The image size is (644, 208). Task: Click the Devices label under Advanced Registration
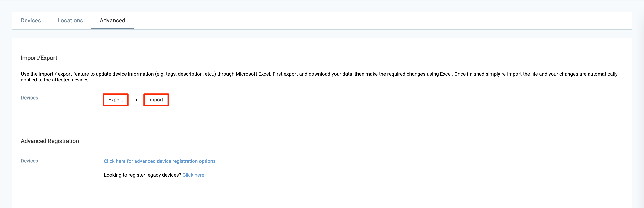[x=29, y=161]
